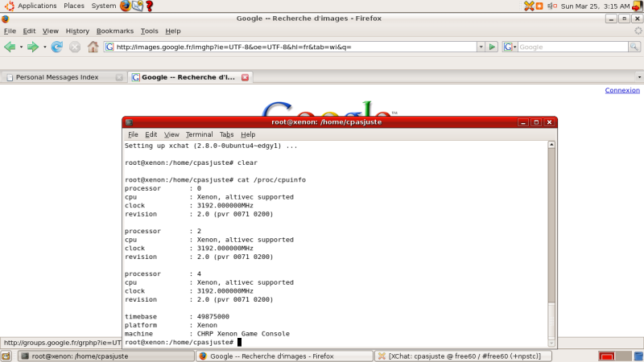Click the Stop loading icon
Viewport: 644px width, 362px height.
tap(75, 47)
